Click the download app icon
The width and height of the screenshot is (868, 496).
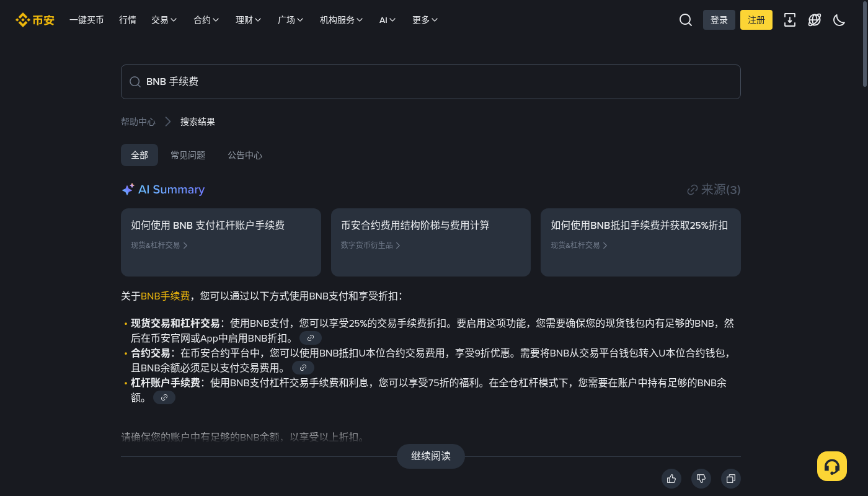click(x=790, y=20)
